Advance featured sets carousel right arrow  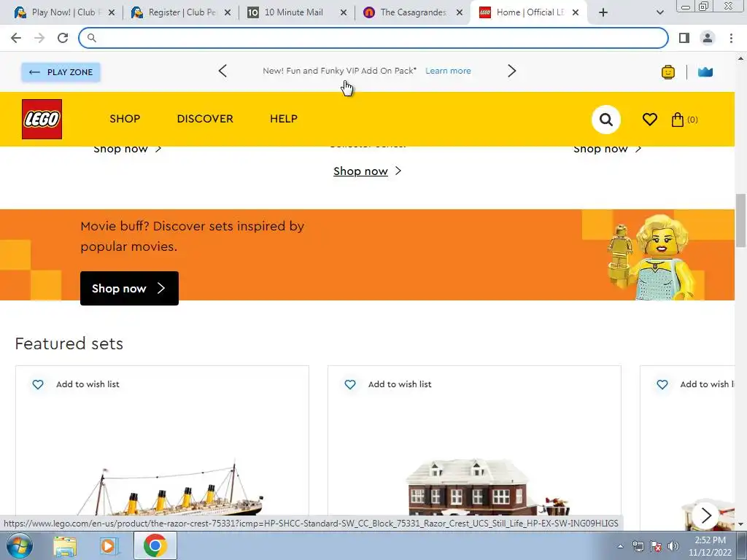[x=705, y=515]
